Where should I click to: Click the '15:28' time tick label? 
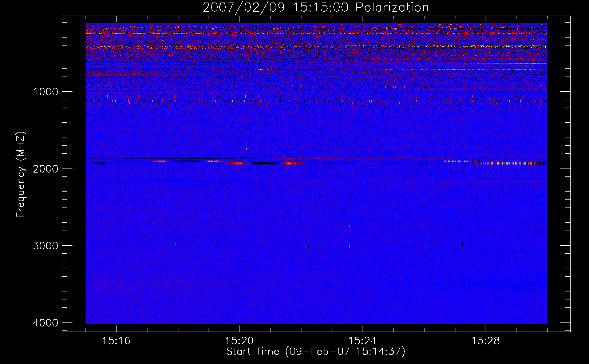pyautogui.click(x=486, y=341)
